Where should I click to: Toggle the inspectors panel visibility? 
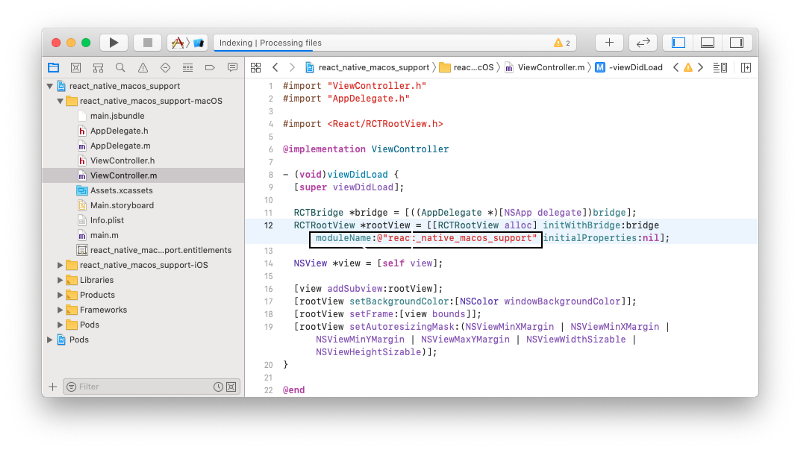click(x=737, y=43)
